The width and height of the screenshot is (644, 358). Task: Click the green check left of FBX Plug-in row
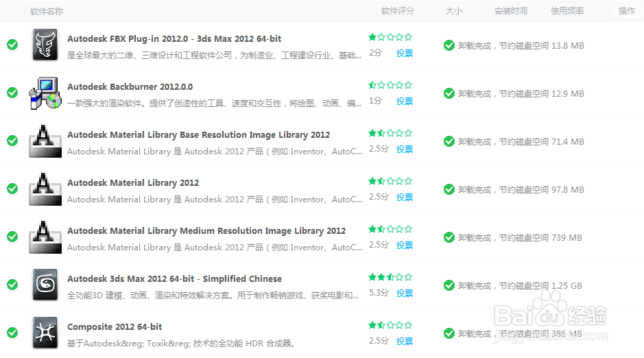point(12,45)
